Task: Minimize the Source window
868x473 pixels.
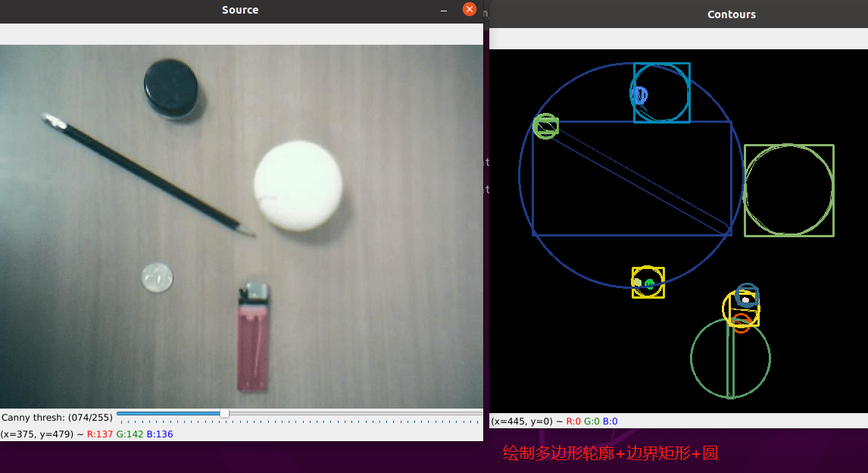Action: (x=444, y=10)
